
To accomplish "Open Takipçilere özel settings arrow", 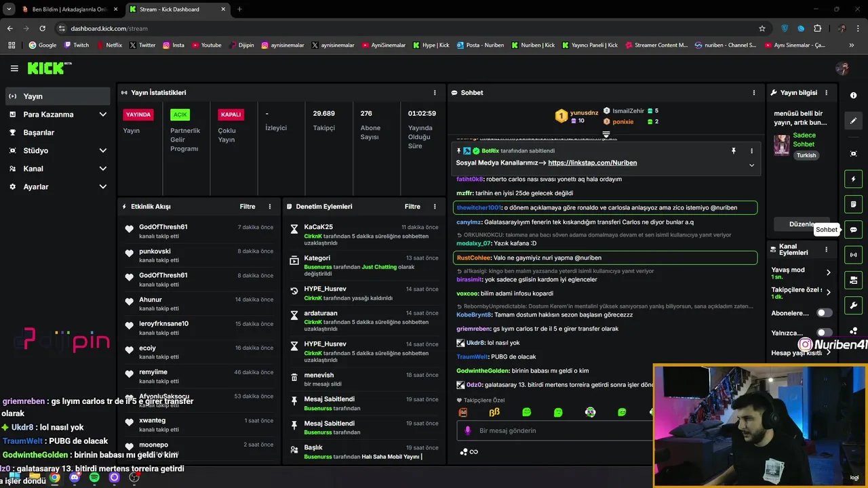I will click(x=828, y=293).
